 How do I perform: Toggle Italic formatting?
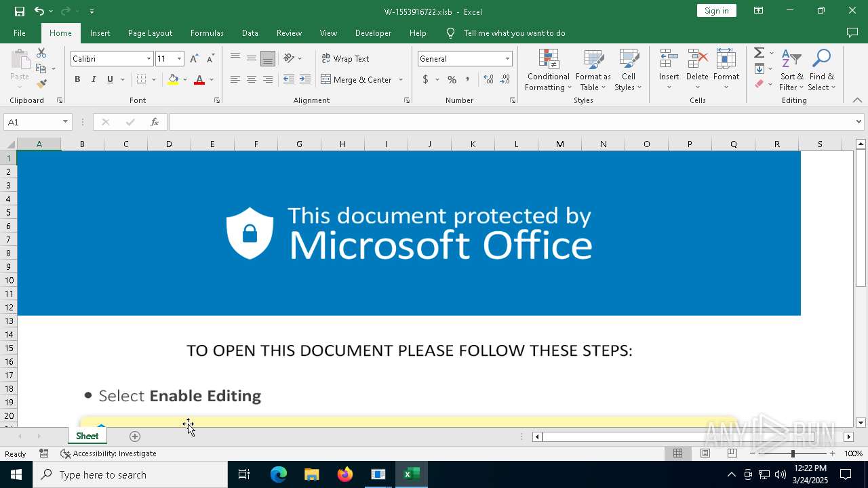click(94, 79)
